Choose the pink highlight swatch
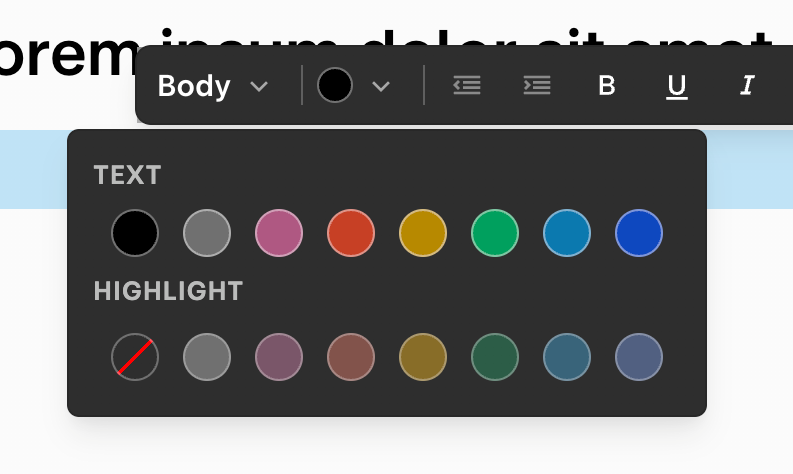The height and width of the screenshot is (474, 793). click(279, 357)
